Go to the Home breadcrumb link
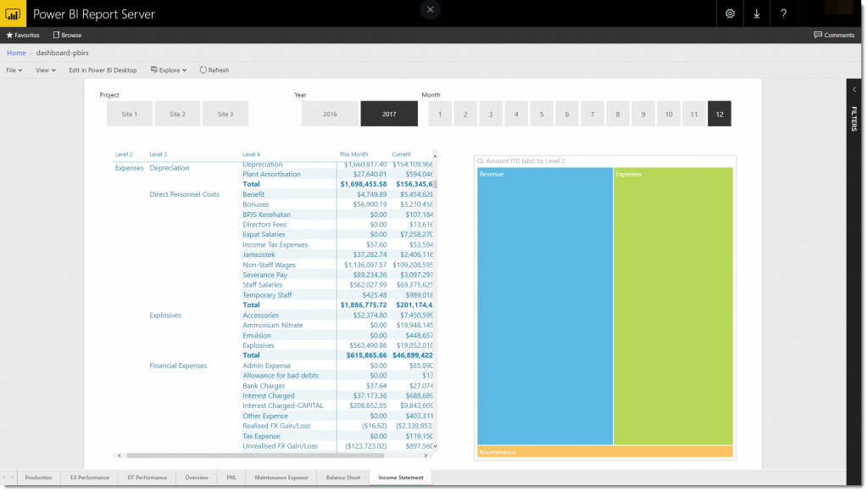The width and height of the screenshot is (868, 492). point(16,53)
